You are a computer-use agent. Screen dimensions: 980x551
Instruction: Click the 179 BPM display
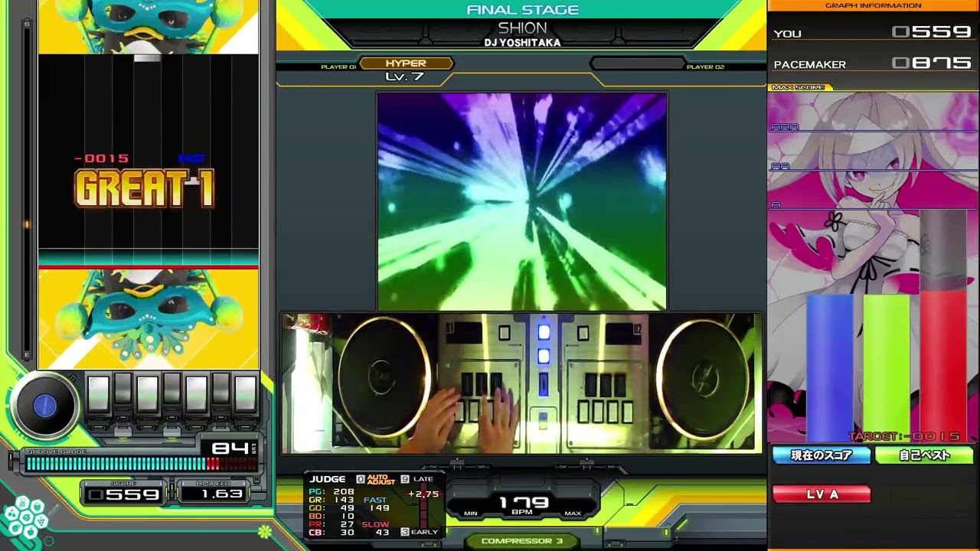point(524,504)
